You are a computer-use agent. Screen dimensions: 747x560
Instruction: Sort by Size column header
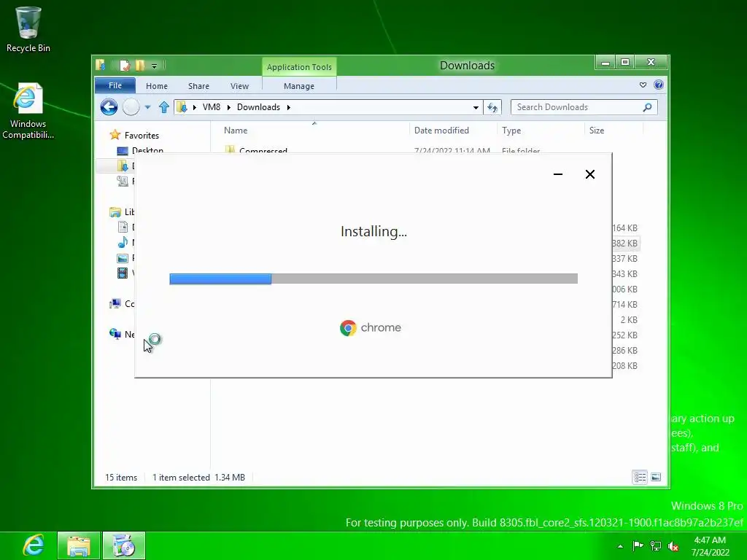pyautogui.click(x=597, y=130)
